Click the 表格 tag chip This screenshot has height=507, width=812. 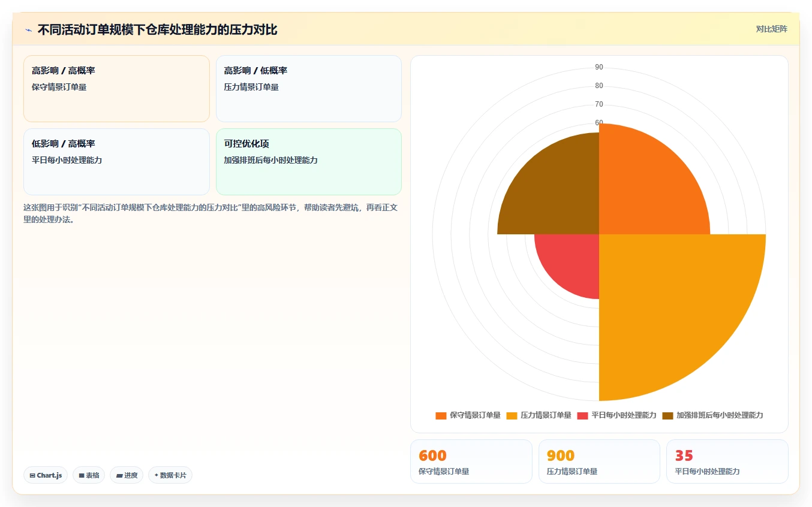89,475
